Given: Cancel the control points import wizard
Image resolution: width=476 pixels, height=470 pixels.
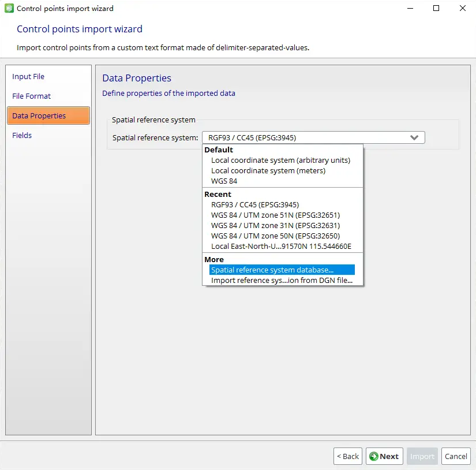Looking at the screenshot, I should click(456, 456).
